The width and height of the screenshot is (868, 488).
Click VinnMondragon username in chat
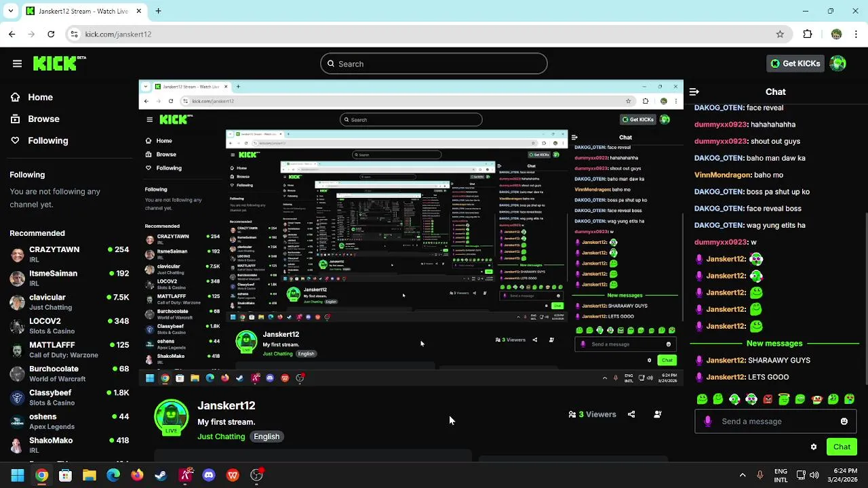pyautogui.click(x=722, y=175)
